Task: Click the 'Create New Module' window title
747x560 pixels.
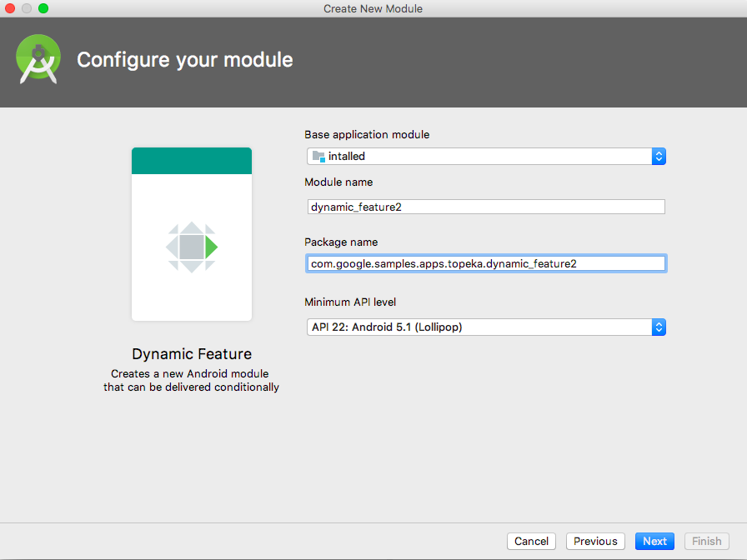Action: (373, 8)
